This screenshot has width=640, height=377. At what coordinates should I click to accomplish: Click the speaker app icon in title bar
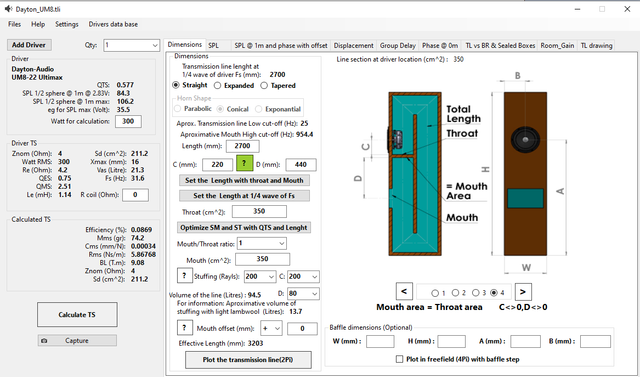(x=9, y=9)
